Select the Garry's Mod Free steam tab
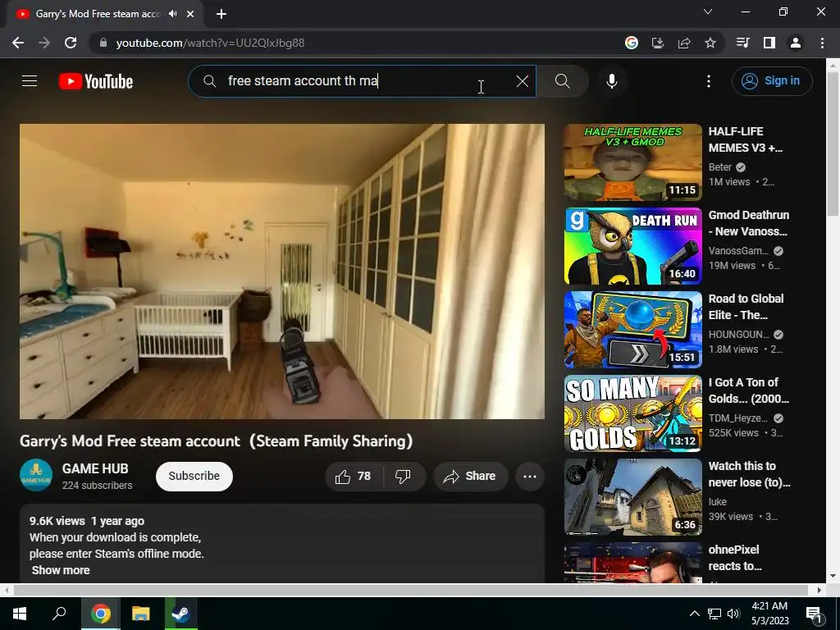 click(x=105, y=15)
